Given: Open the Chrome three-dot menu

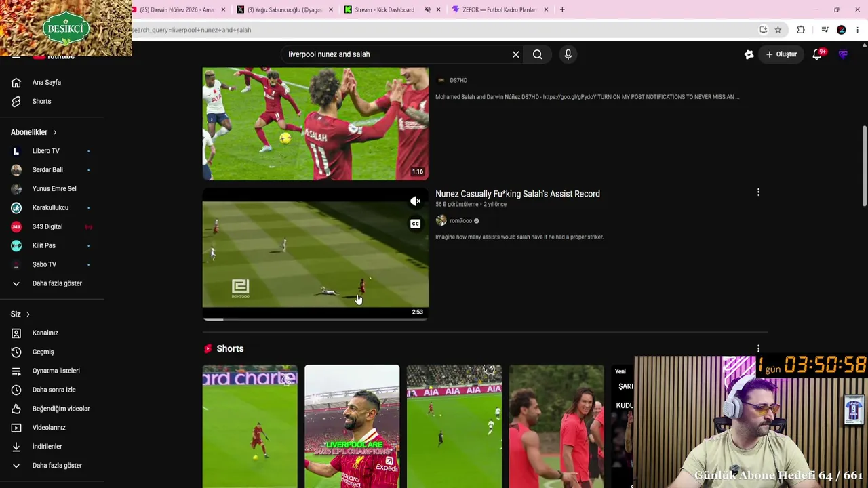Looking at the screenshot, I should (x=858, y=30).
